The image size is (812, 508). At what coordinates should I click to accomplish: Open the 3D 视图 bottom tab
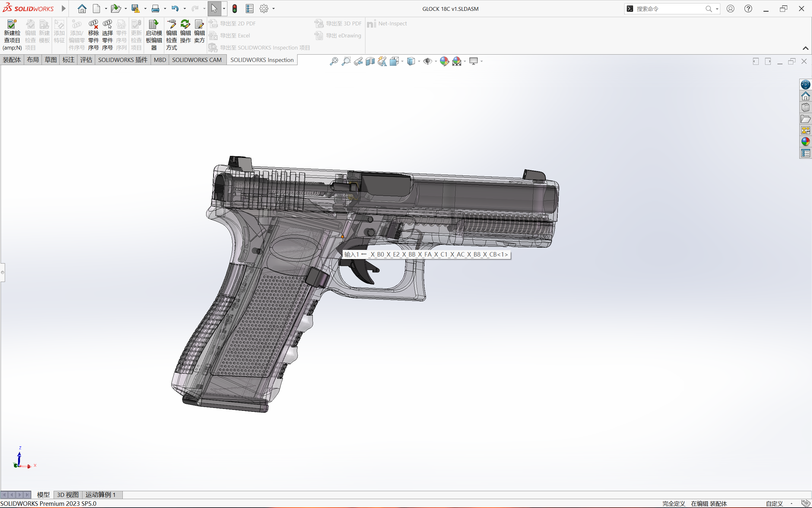(x=68, y=495)
